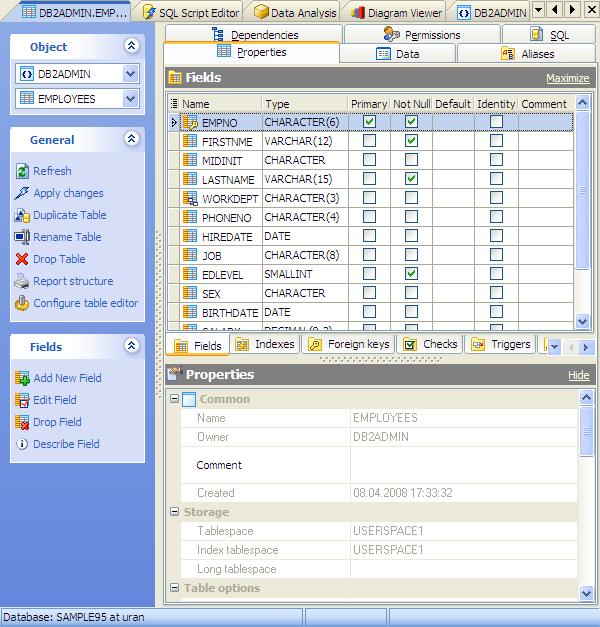Open the EMPLOYEES table dropdown
600x627 pixels.
130,98
